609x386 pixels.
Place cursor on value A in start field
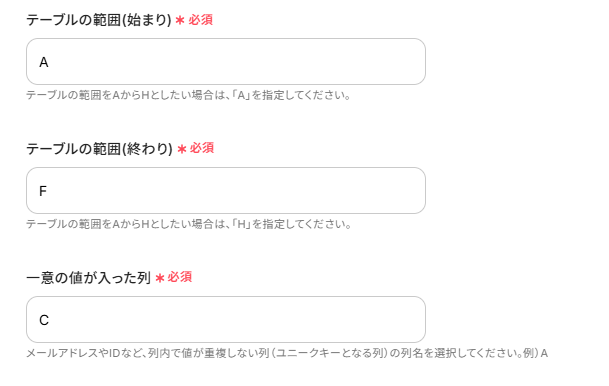[44, 62]
